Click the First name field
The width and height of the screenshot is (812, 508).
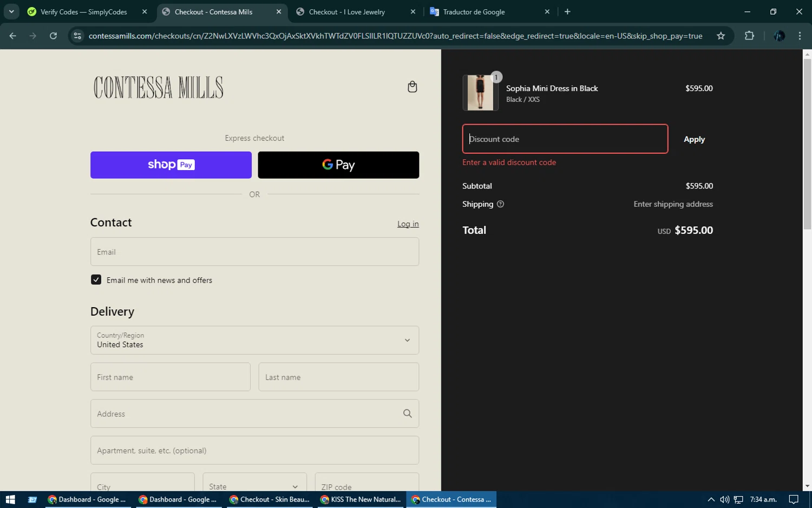click(x=171, y=377)
